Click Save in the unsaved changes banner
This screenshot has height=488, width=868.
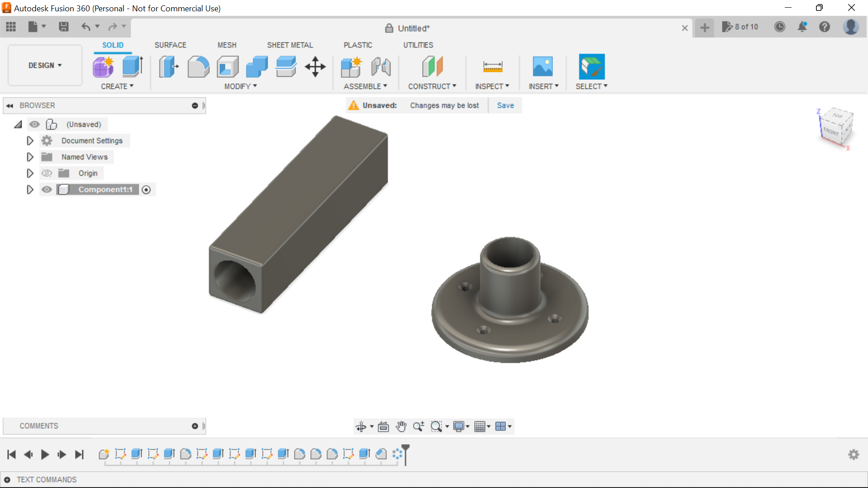click(505, 105)
